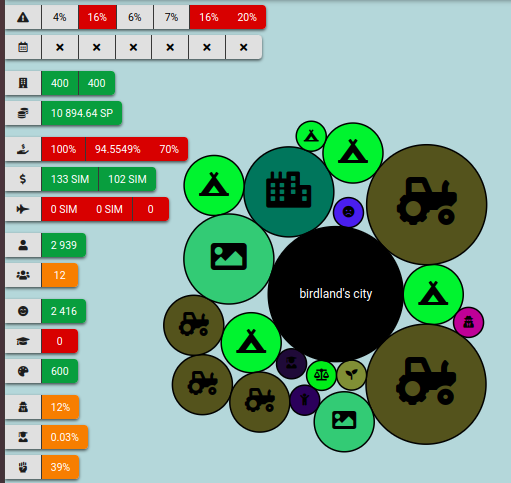Viewport: 511px width, 483px height.
Task: Click the calendar icon in the stats panel
Action: click(23, 47)
